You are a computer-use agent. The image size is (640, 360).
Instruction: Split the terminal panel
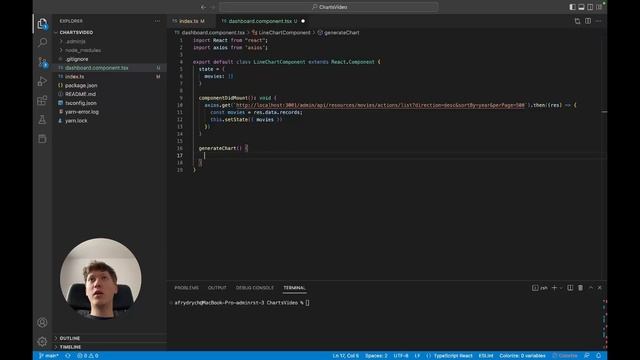(x=570, y=288)
